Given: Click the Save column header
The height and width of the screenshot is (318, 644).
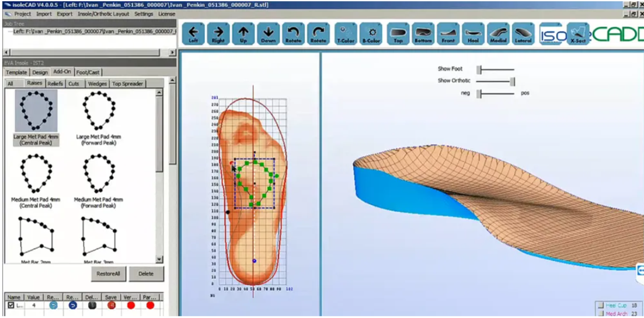Looking at the screenshot, I should click(112, 297).
